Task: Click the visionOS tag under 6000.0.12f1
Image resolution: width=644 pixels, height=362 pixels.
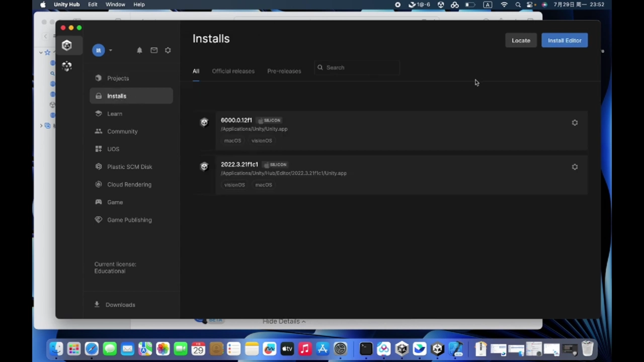Action: tap(262, 141)
